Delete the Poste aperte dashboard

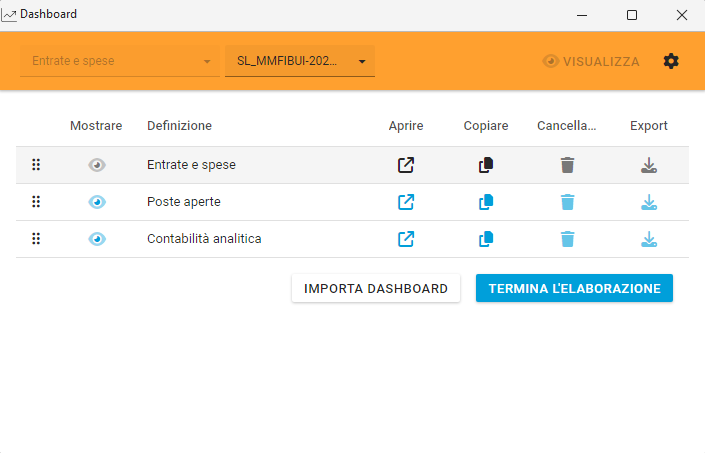(x=567, y=202)
